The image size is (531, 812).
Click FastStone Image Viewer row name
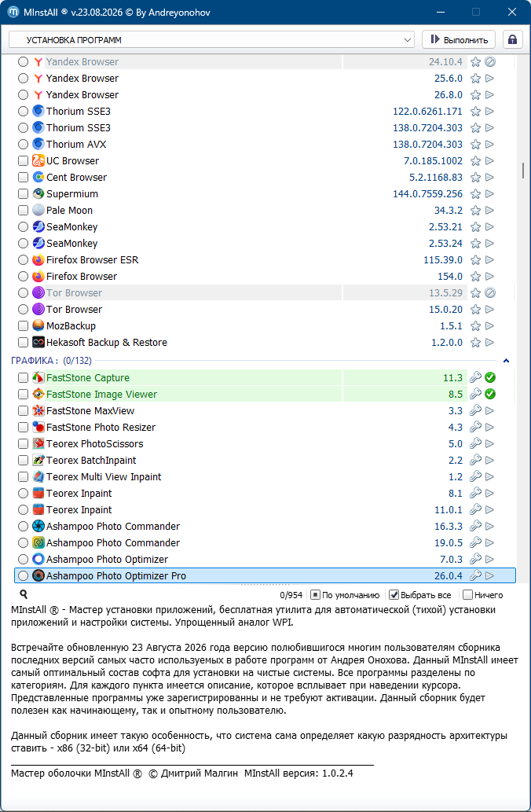click(x=102, y=395)
